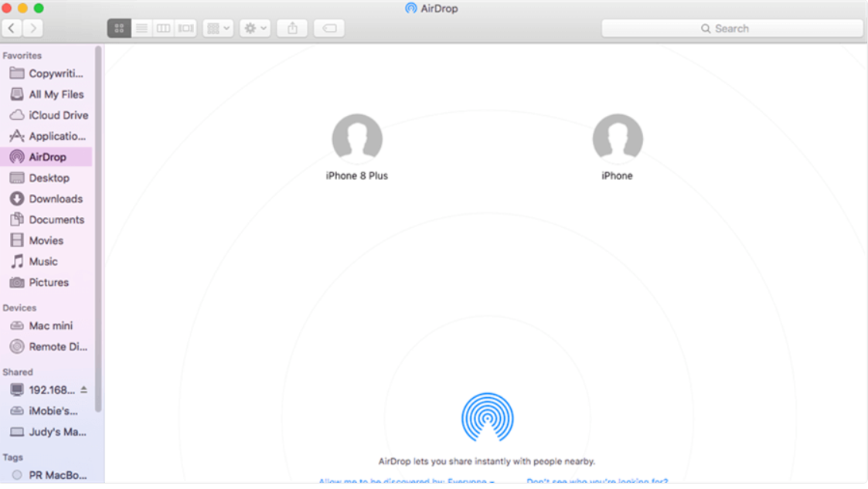868x489 pixels.
Task: Switch to column view
Action: tap(164, 28)
